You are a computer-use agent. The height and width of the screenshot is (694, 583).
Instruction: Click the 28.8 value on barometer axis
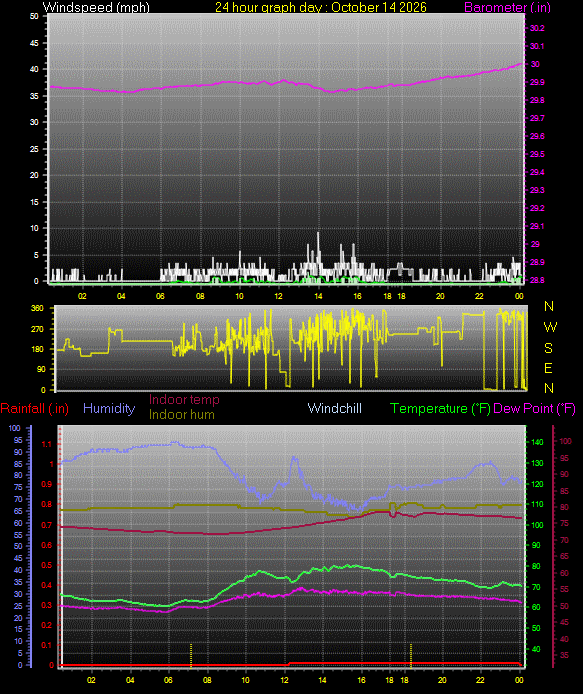(x=537, y=280)
